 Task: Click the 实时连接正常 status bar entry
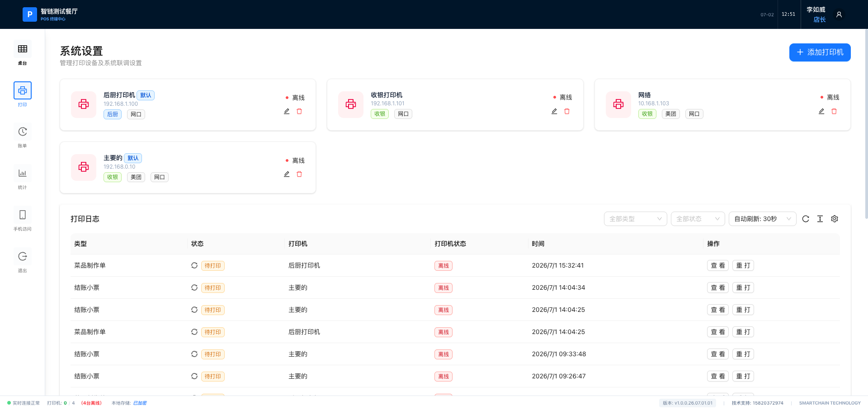click(x=24, y=403)
